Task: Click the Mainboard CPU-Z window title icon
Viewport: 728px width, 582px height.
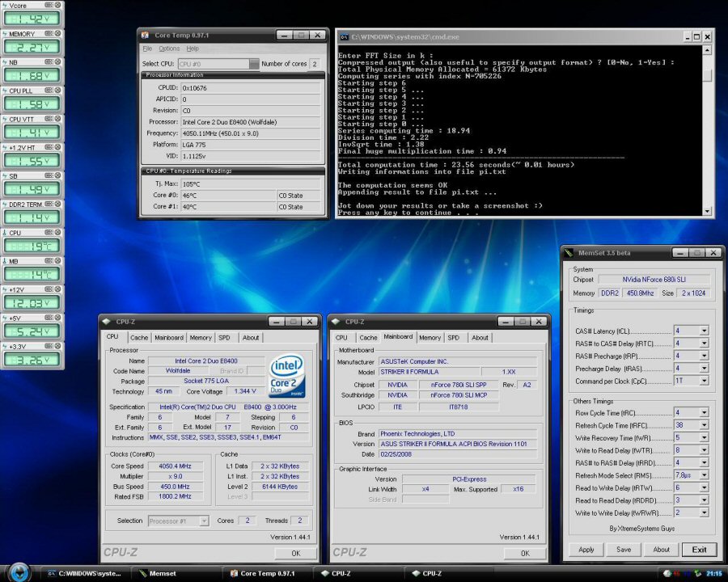Action: point(336,321)
